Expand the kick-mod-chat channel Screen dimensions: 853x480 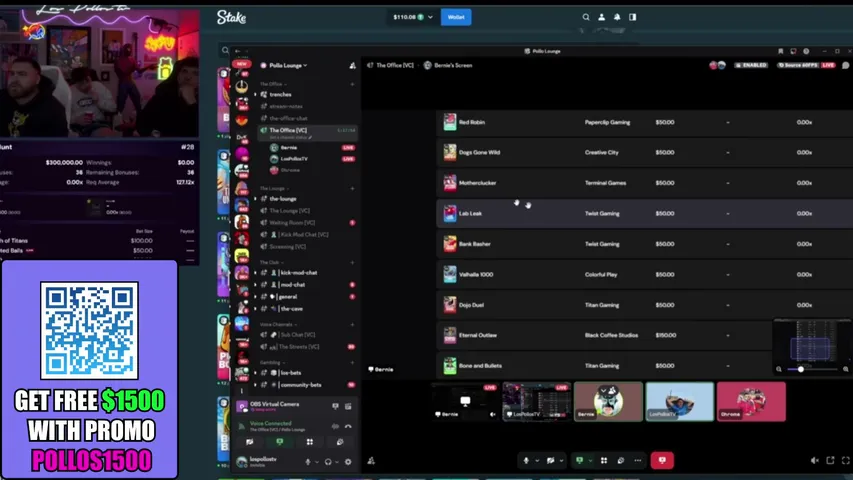(255, 273)
